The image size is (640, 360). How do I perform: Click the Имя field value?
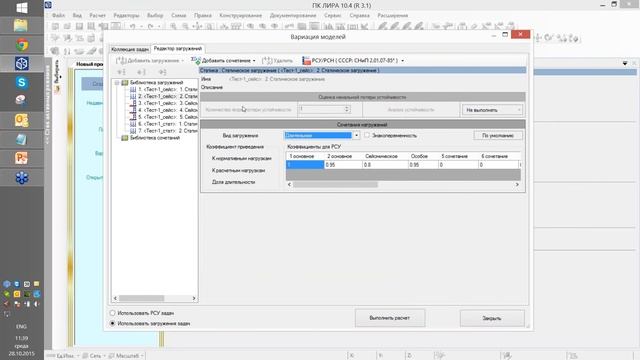277,79
